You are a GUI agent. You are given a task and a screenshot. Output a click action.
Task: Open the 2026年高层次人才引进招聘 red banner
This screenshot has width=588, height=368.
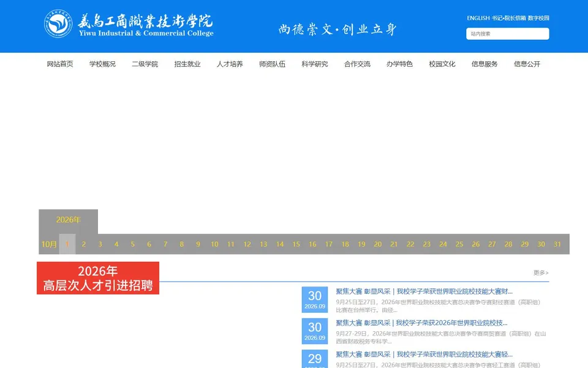pos(98,278)
